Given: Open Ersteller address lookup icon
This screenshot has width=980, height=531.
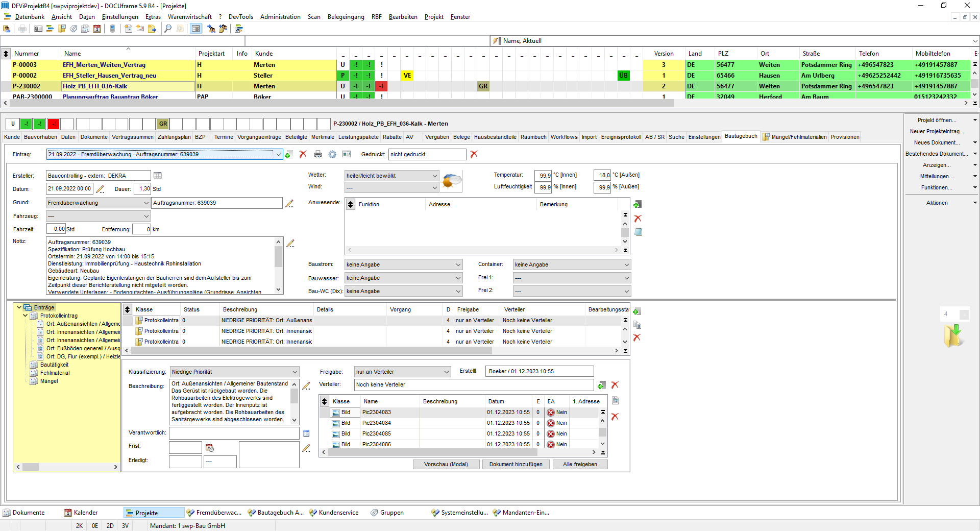Looking at the screenshot, I should coord(158,176).
